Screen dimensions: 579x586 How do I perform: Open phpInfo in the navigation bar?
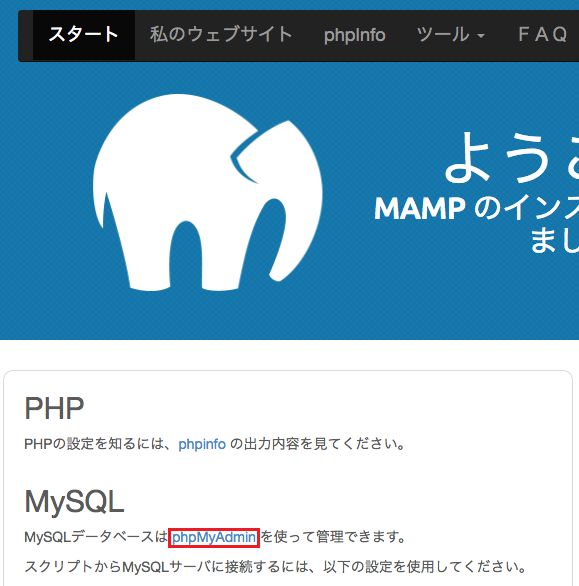pyautogui.click(x=354, y=35)
